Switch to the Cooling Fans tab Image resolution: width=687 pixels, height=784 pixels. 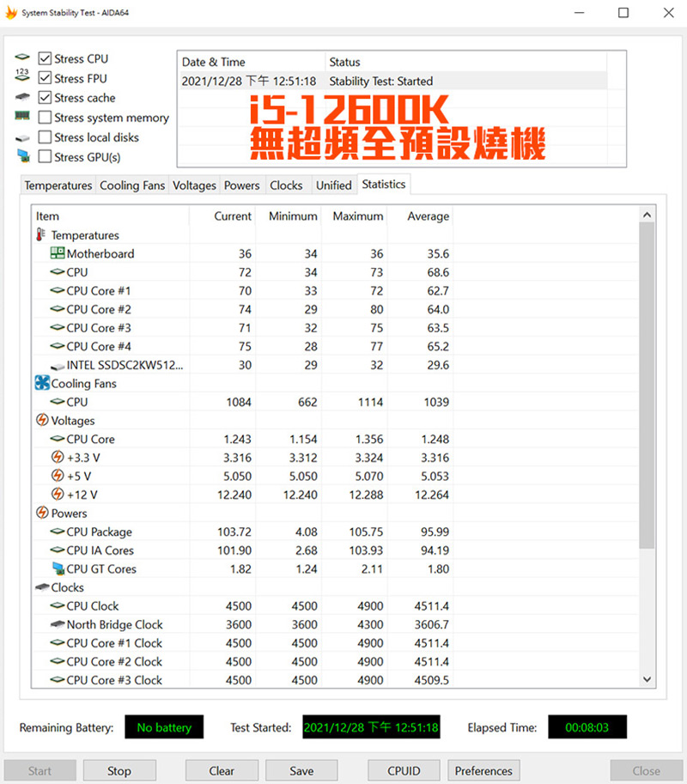(x=132, y=185)
